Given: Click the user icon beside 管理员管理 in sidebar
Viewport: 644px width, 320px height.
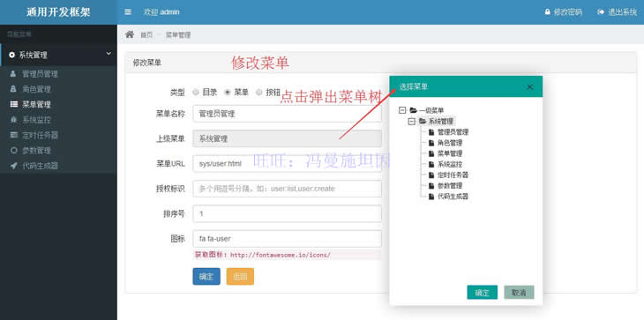Looking at the screenshot, I should click(x=13, y=74).
